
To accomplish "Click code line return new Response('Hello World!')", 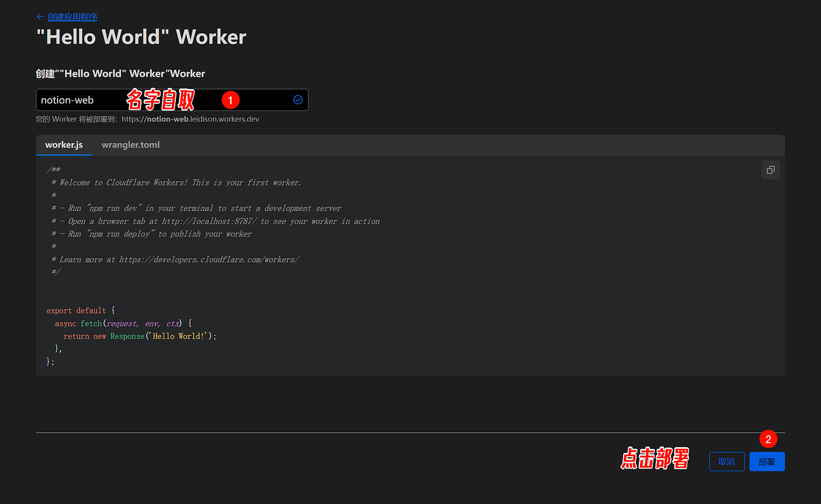I will 140,336.
